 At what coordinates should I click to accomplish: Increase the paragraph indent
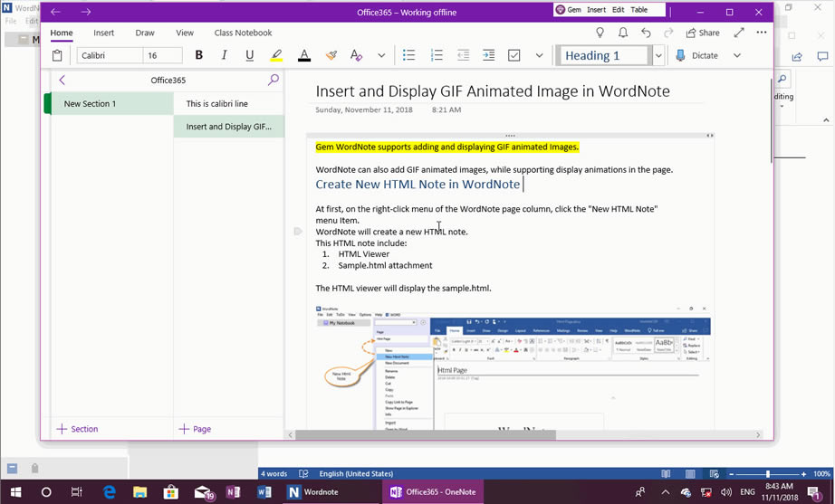coord(488,55)
